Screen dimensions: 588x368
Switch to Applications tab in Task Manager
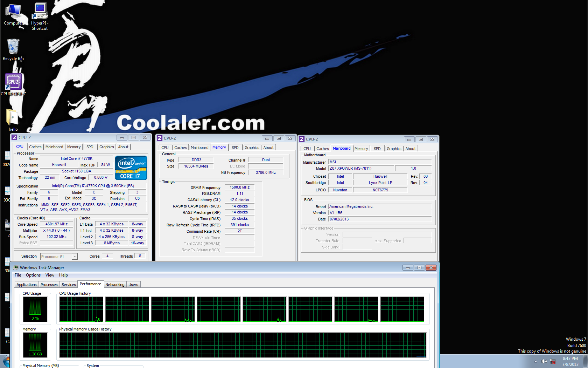[27, 285]
